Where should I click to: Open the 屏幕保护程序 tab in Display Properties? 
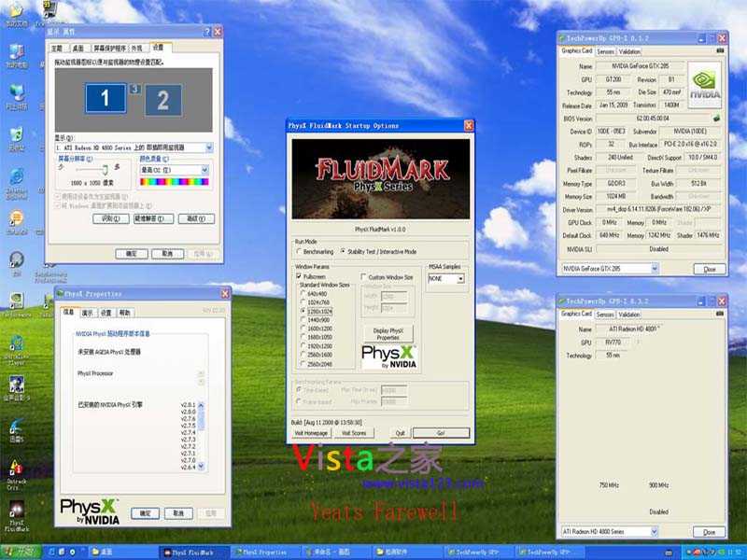click(x=110, y=49)
